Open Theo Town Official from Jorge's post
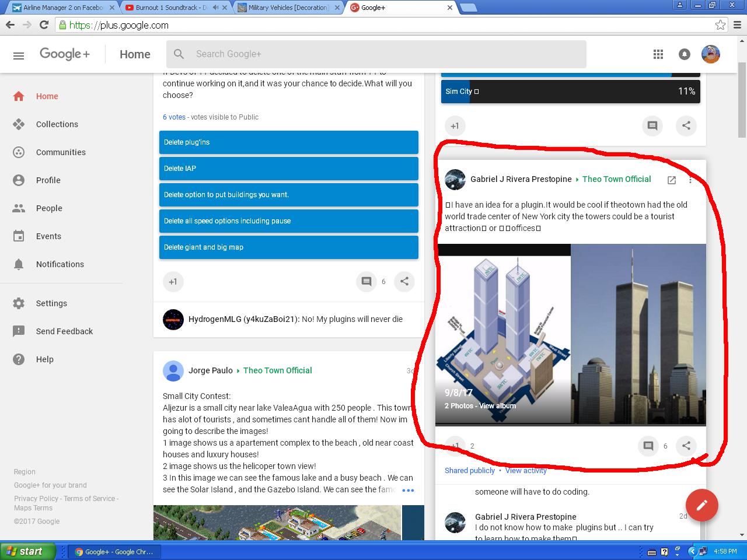747x560 pixels. [278, 370]
